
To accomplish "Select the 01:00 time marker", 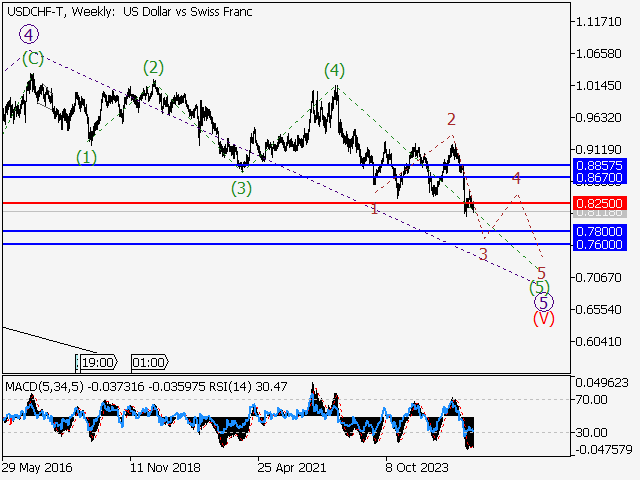I will point(148,362).
